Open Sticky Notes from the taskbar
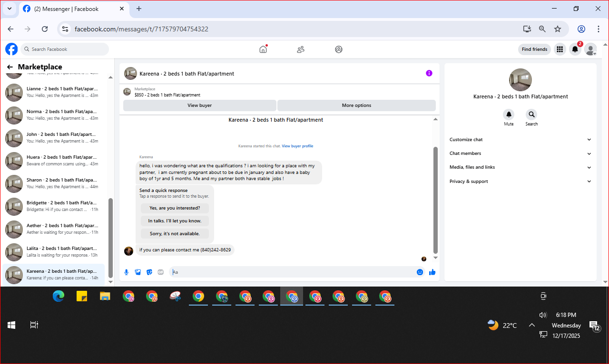The height and width of the screenshot is (364, 609). (82, 297)
